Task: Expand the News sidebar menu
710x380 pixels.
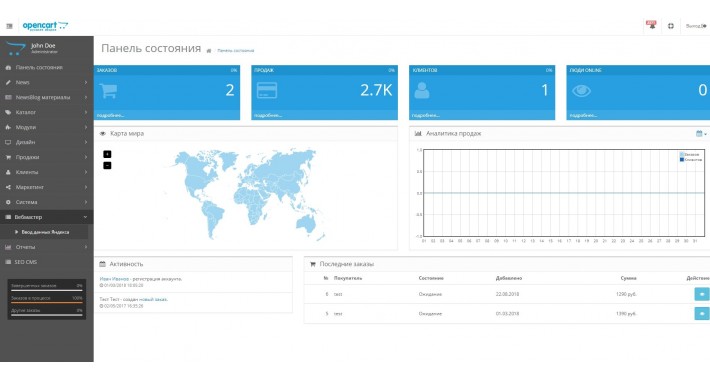Action: point(47,82)
